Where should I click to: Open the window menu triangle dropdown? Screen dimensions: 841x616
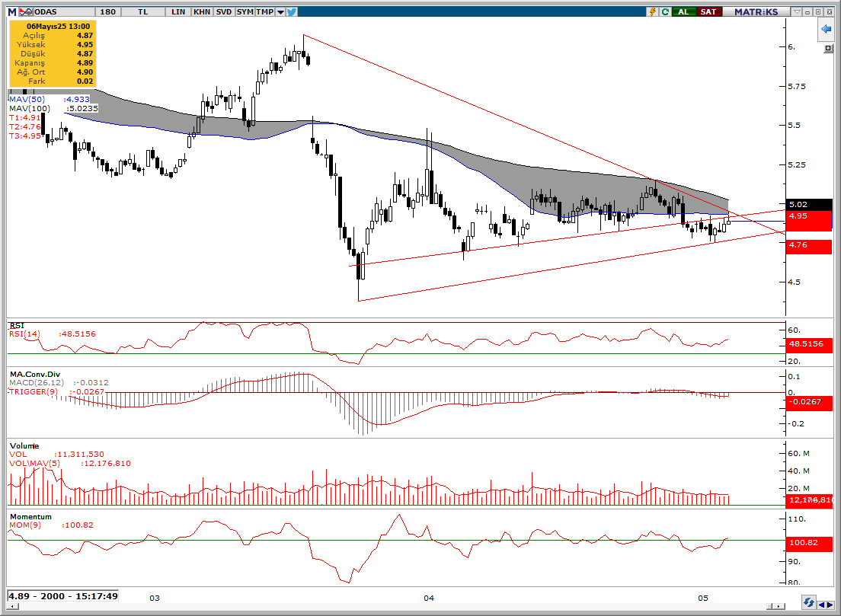pos(797,11)
